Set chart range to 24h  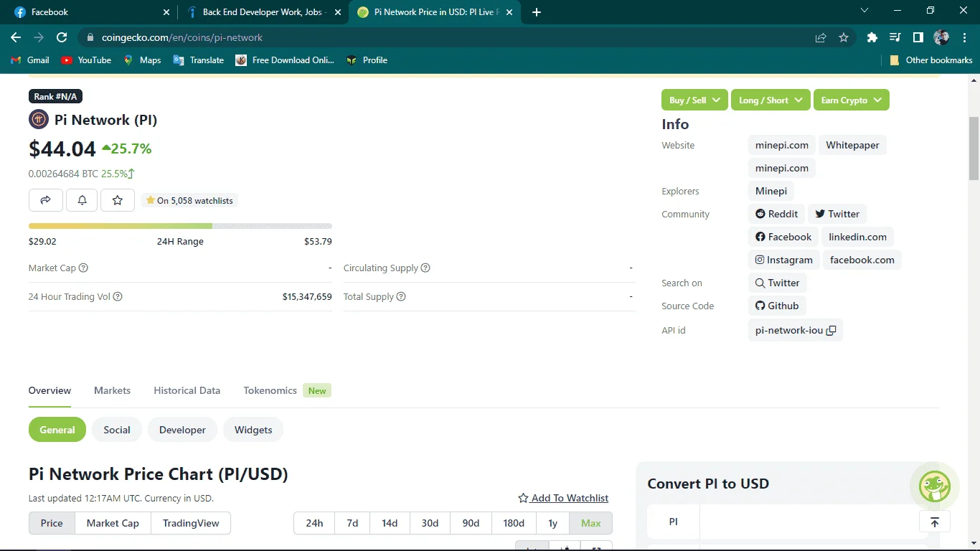click(x=314, y=523)
